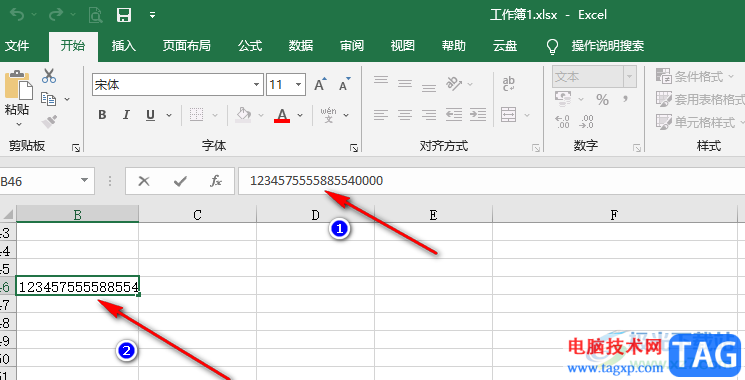Click the Redo arrow icon

coord(56,15)
